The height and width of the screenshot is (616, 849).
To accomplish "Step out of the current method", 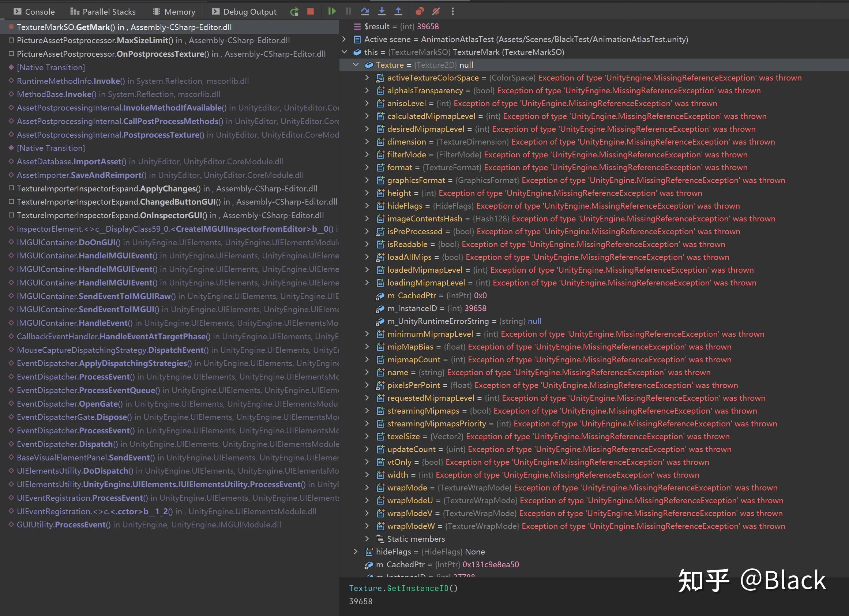I will click(398, 11).
